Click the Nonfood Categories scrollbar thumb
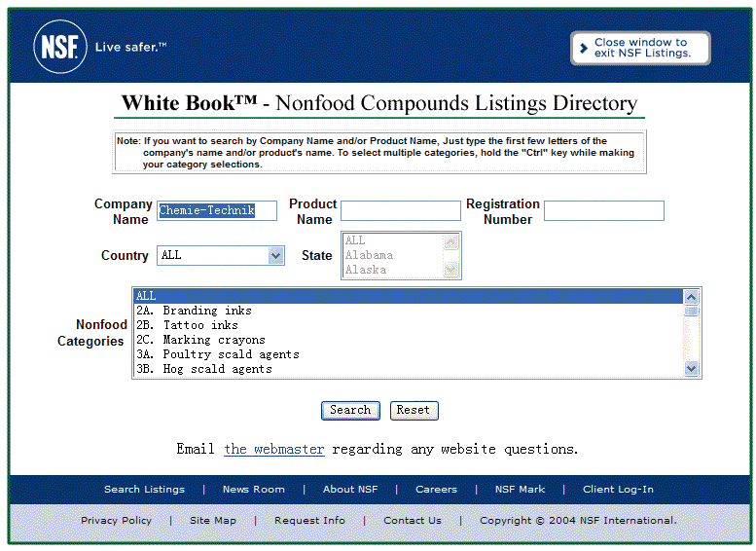Viewport: 756px width, 551px height. pyautogui.click(x=692, y=311)
